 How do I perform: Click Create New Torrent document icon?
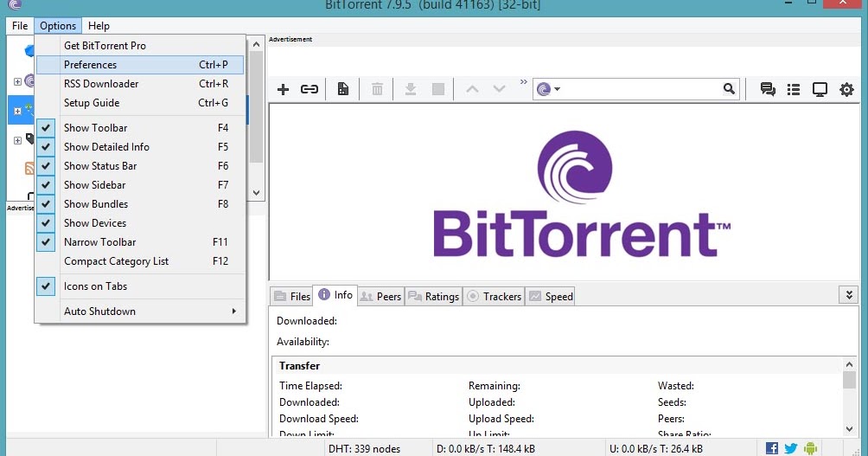click(x=343, y=89)
